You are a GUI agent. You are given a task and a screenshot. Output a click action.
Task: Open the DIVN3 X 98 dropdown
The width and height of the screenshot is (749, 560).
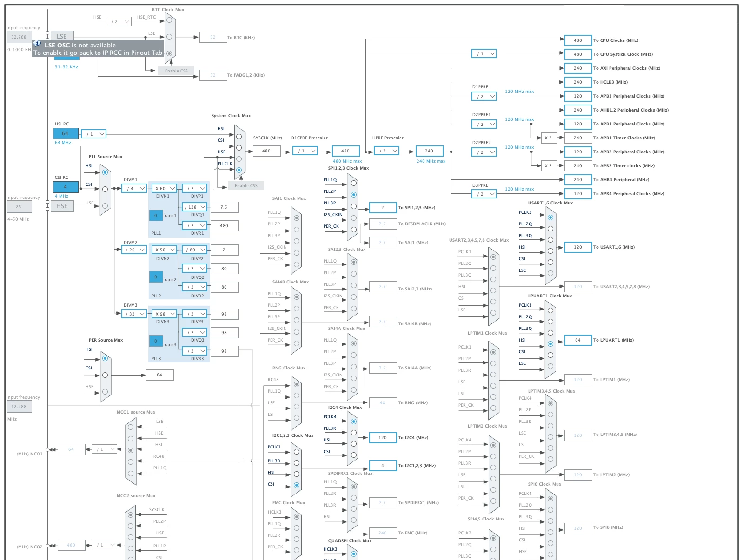pos(165,314)
